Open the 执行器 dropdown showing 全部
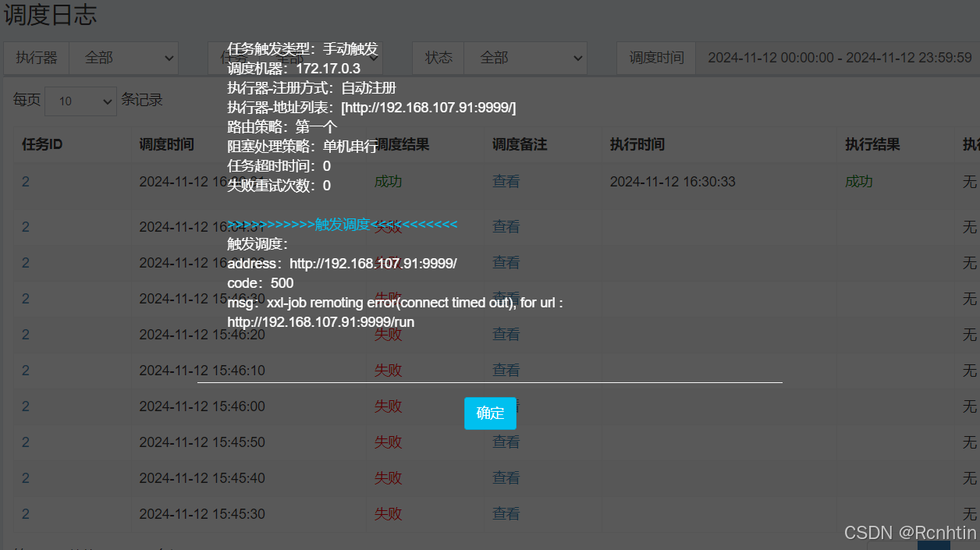Image resolution: width=980 pixels, height=550 pixels. (x=124, y=58)
